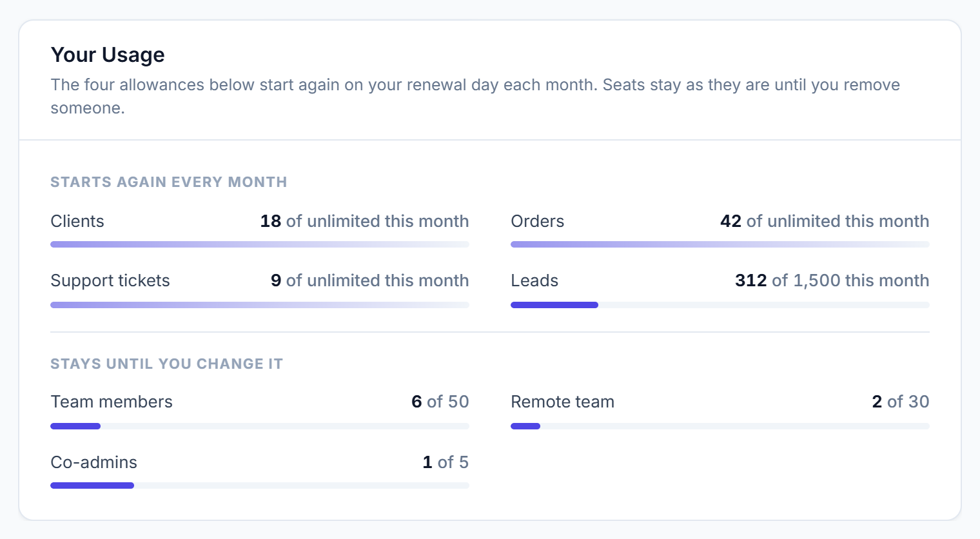
Task: Click '312 of 1,500 this month' value
Action: [x=832, y=280]
